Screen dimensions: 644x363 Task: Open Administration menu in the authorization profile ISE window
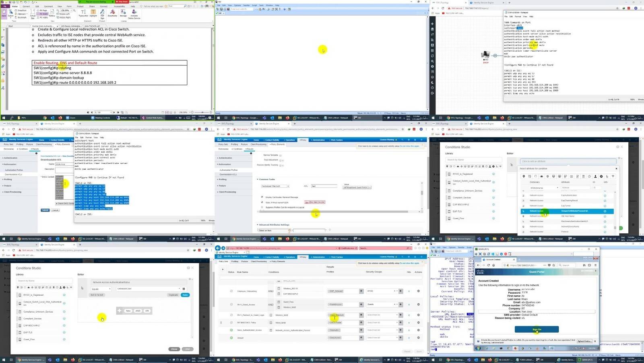[x=318, y=140]
